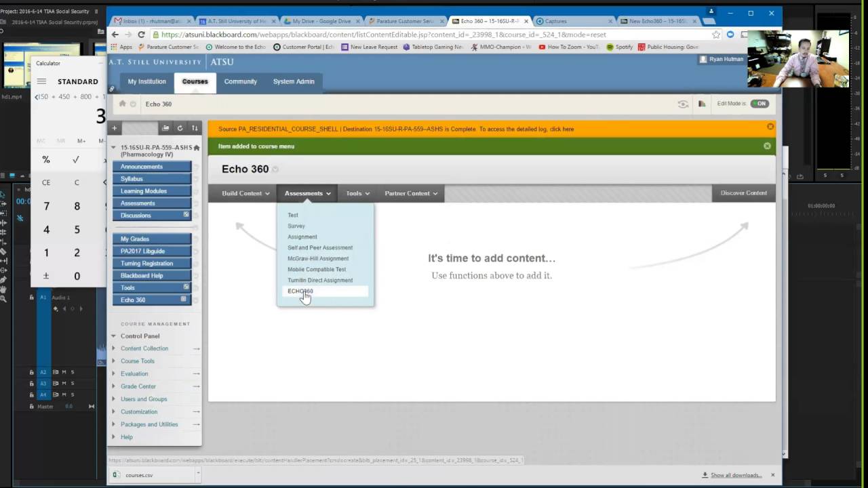
Task: Open Partner Content dropdown
Action: pos(411,193)
